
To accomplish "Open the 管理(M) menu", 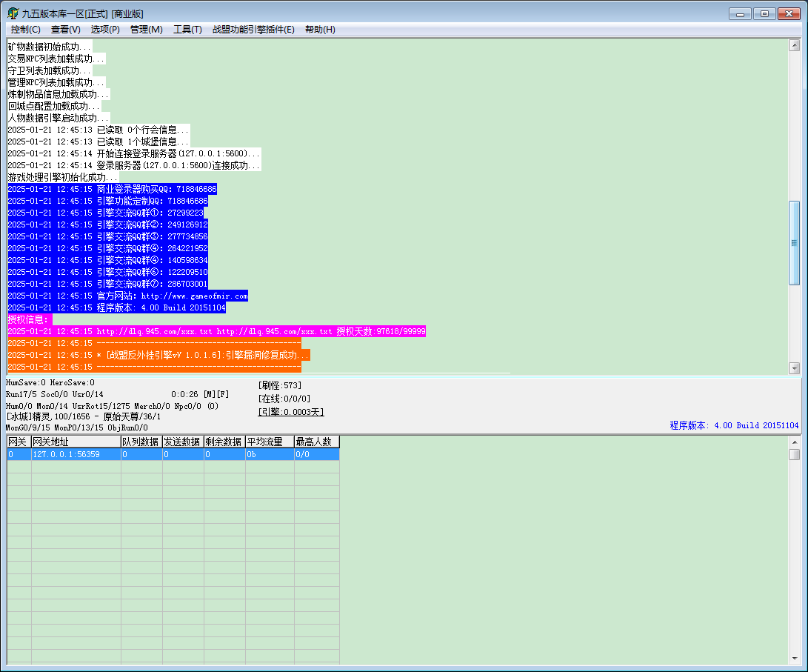I will tap(147, 30).
